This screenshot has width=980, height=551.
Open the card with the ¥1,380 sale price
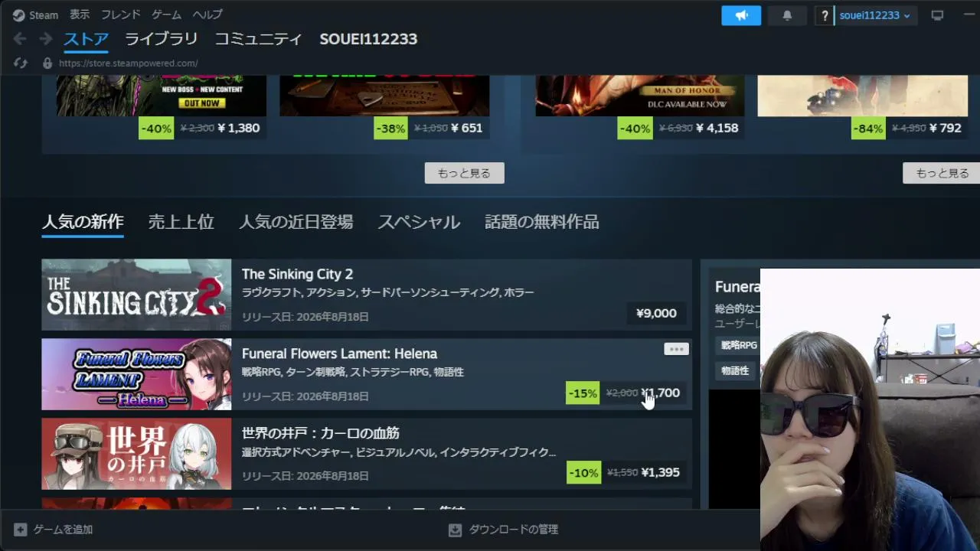pos(162,107)
